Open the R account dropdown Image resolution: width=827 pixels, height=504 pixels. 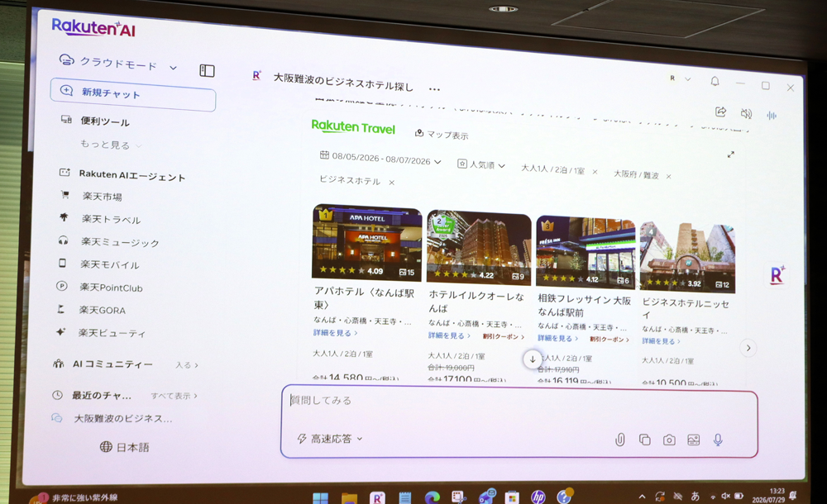(680, 78)
